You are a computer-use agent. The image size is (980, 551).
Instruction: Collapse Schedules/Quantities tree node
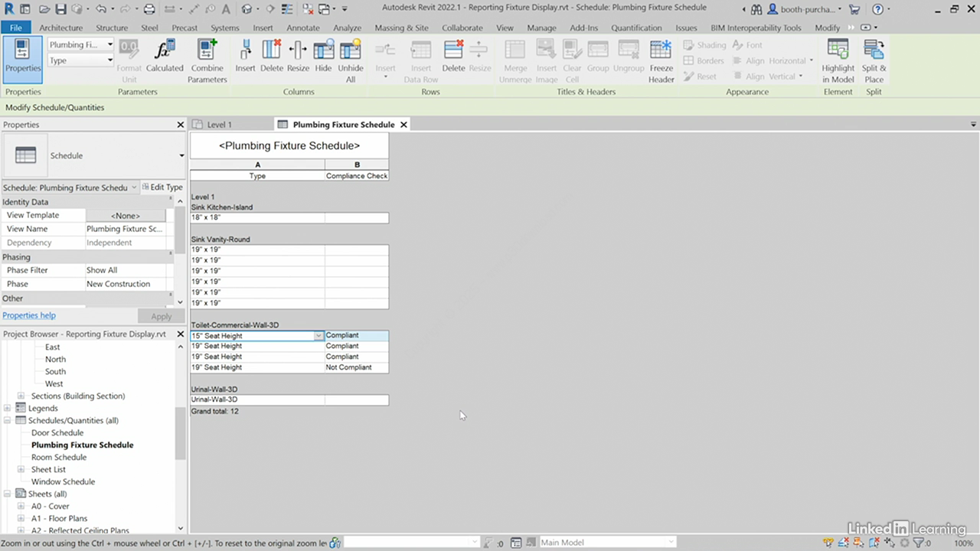[8, 420]
